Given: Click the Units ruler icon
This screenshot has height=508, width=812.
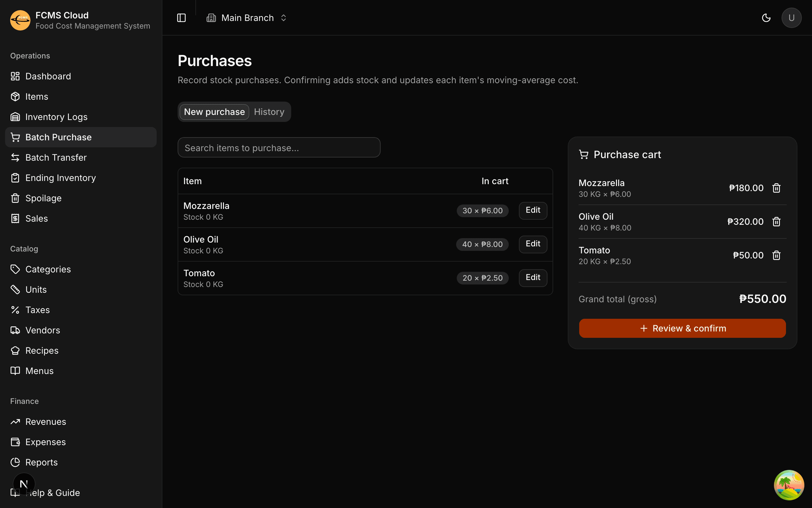Looking at the screenshot, I should coord(15,290).
